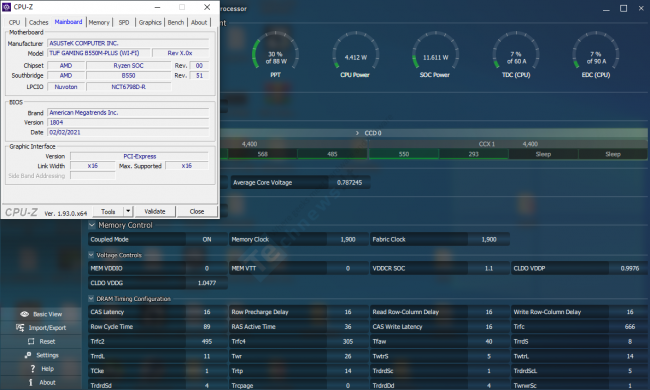
Task: Open the Tools dropdown arrow
Action: coord(128,211)
